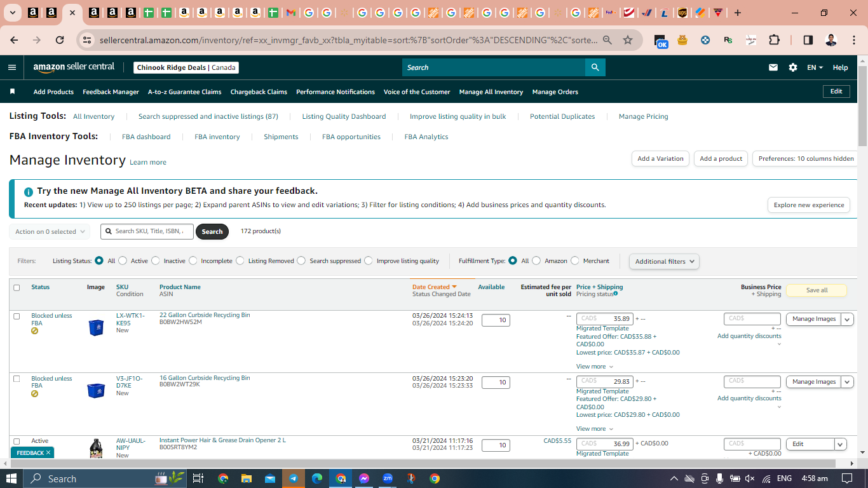Screen dimensions: 868x488
Task: Expand the Additional filters dropdown
Action: coord(664,261)
